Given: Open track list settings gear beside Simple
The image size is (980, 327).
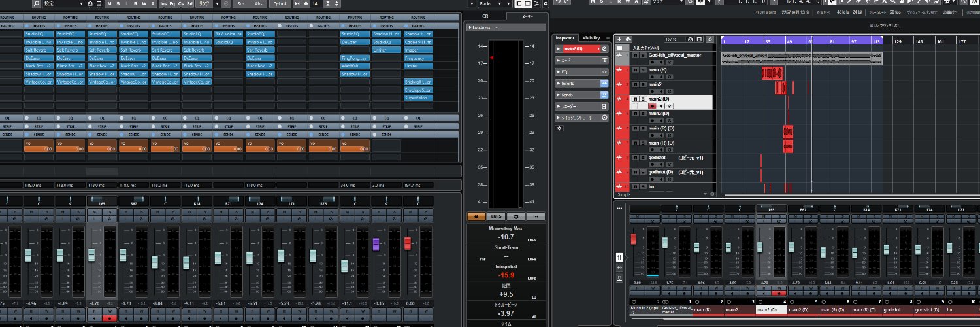Looking at the screenshot, I should [x=712, y=194].
